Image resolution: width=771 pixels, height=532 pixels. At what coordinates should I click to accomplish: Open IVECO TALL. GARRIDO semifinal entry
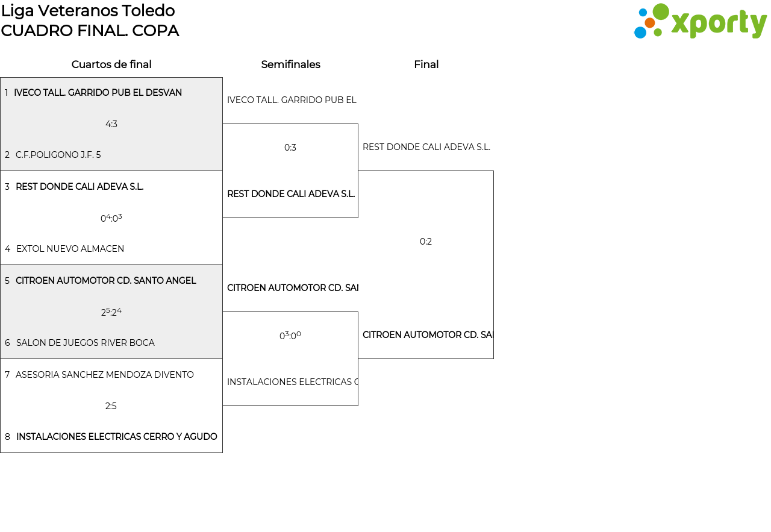tap(292, 100)
